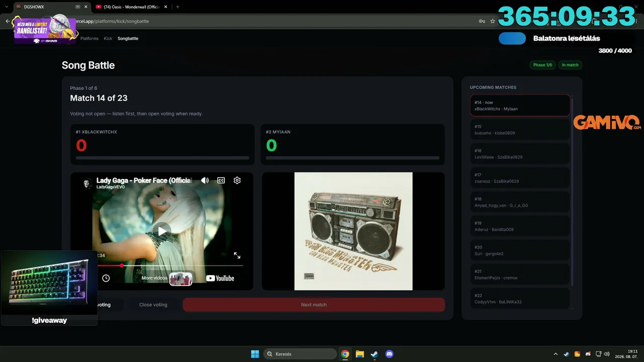Screen dimensions: 644x362
Task: Click the Watch later clock icon
Action: (106, 278)
